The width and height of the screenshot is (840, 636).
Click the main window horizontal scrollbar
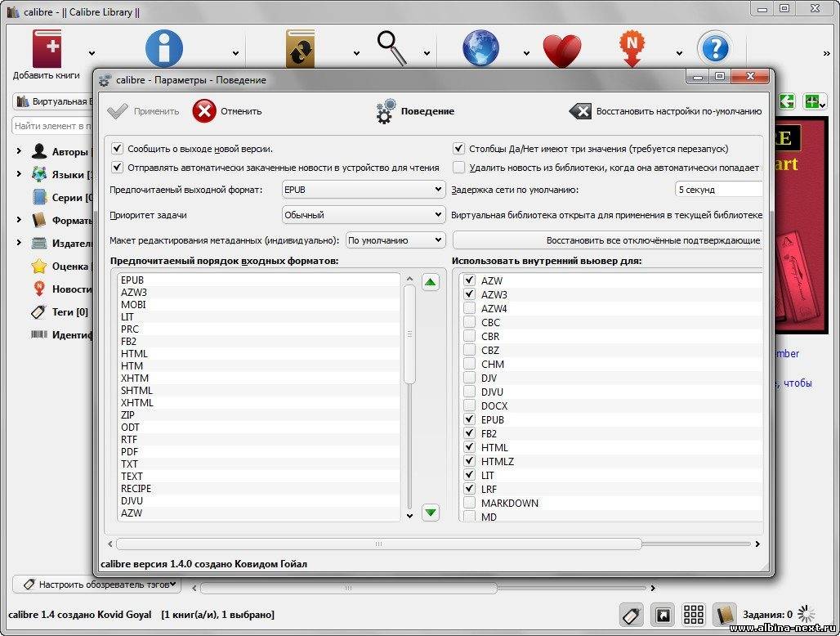tap(349, 588)
